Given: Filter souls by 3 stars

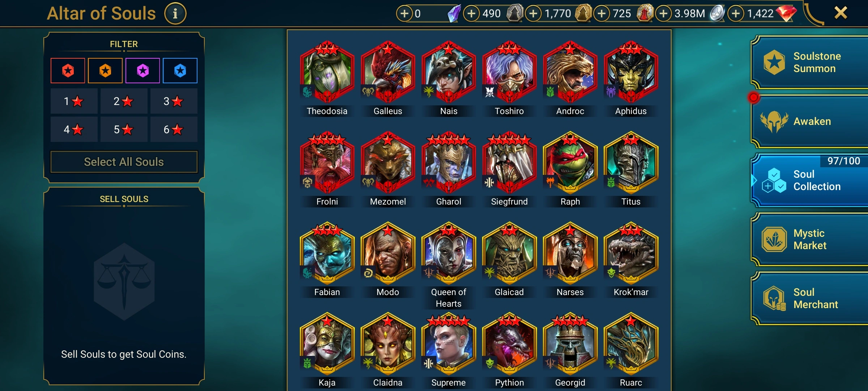Looking at the screenshot, I should [174, 101].
